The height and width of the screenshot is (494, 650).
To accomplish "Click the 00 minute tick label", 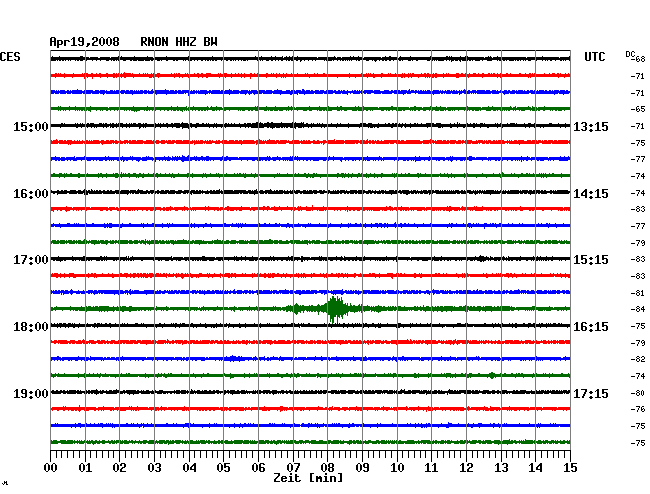I will click(51, 467).
